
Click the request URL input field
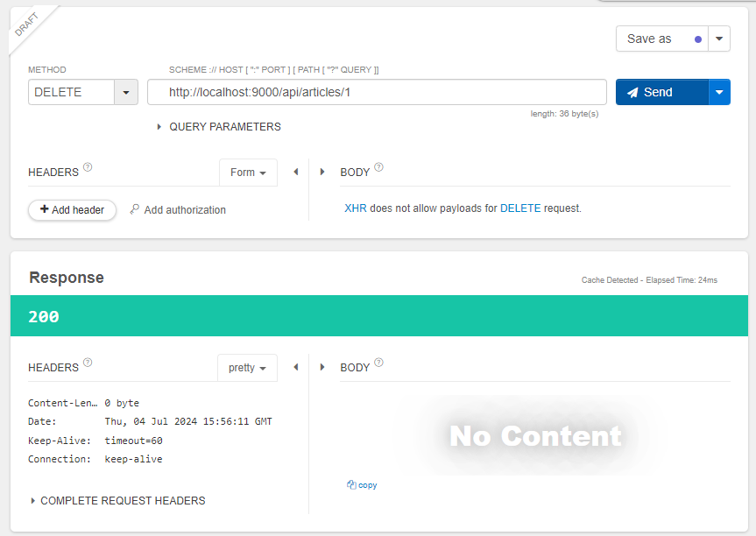click(x=377, y=92)
